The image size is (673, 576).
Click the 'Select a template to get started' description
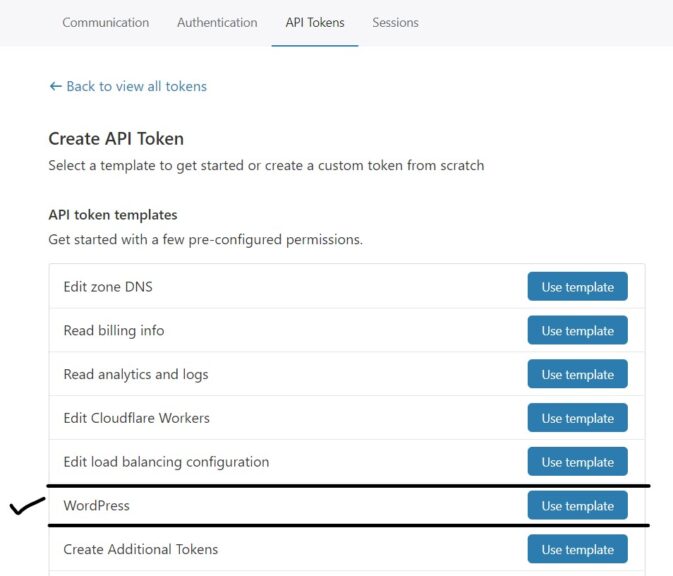click(266, 165)
